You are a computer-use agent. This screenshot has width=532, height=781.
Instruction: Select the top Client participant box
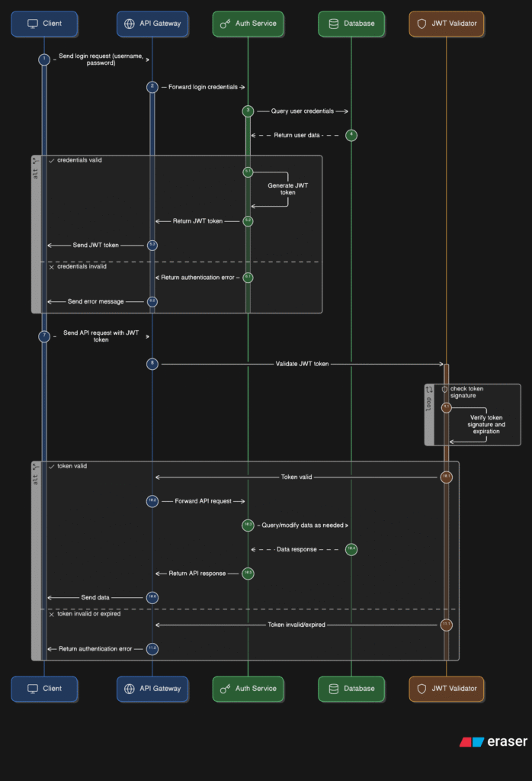click(x=44, y=24)
